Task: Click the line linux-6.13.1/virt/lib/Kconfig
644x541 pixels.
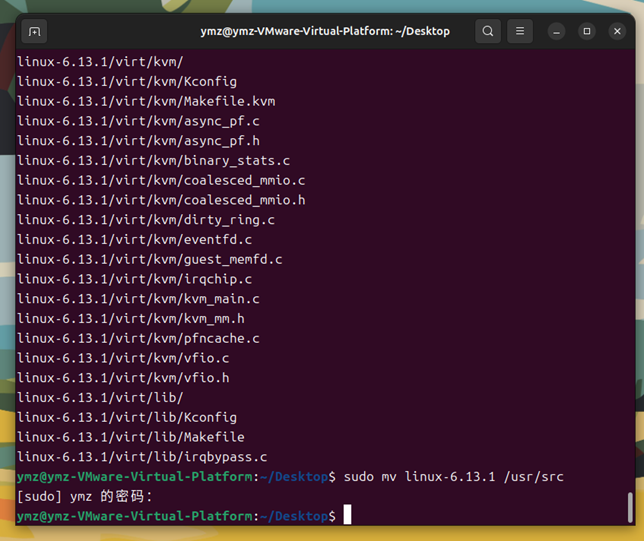Action: (127, 417)
